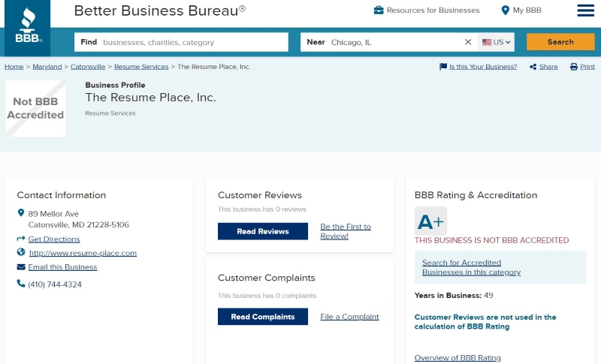The width and height of the screenshot is (601, 364).
Task: Click the Not BBB Accredited badge
Action: [x=35, y=108]
